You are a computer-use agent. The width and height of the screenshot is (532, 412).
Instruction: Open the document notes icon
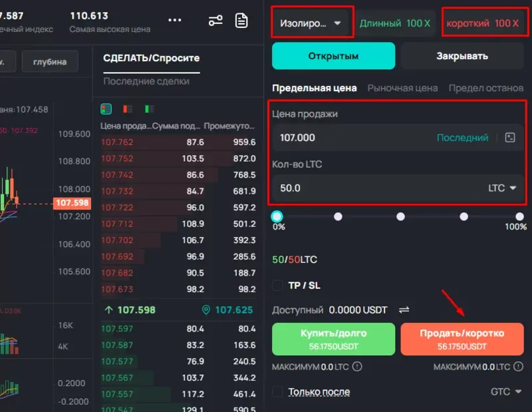pos(241,21)
